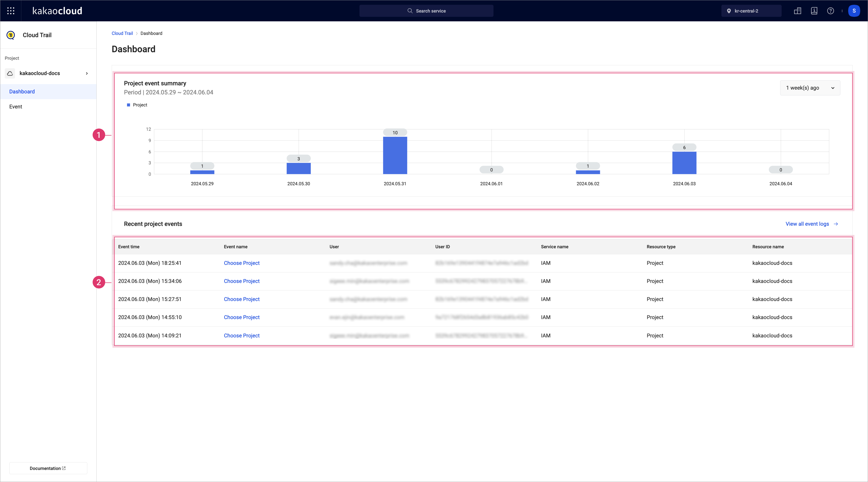This screenshot has height=482, width=868.
Task: Click the Event time column header
Action: pos(129,247)
